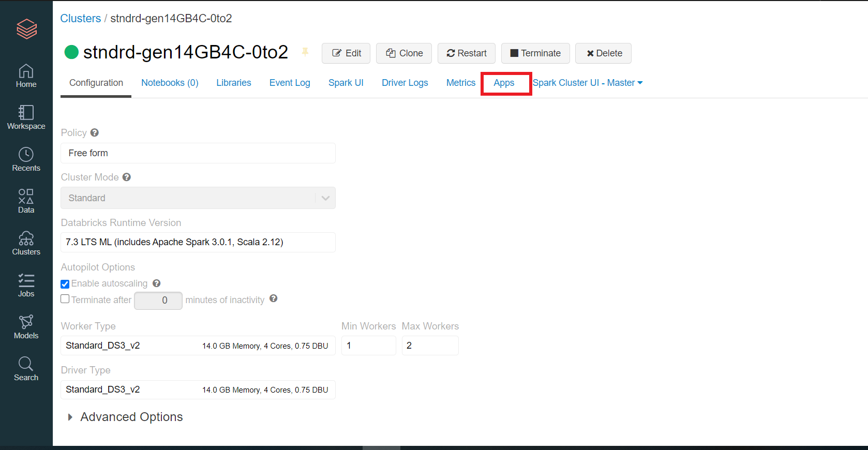Click the cluster name heading stndrd-gen14GB4C-0to2
Viewport: 868px width, 450px height.
[x=186, y=52]
